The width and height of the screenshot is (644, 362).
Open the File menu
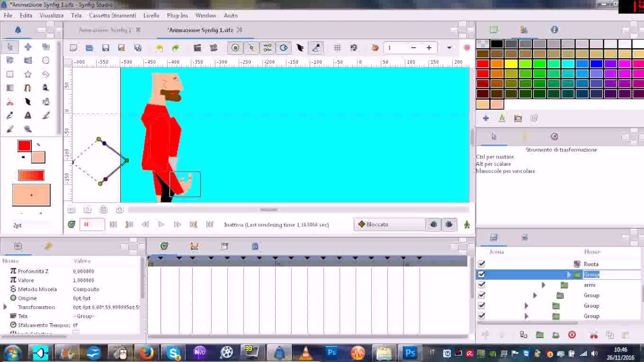point(8,16)
